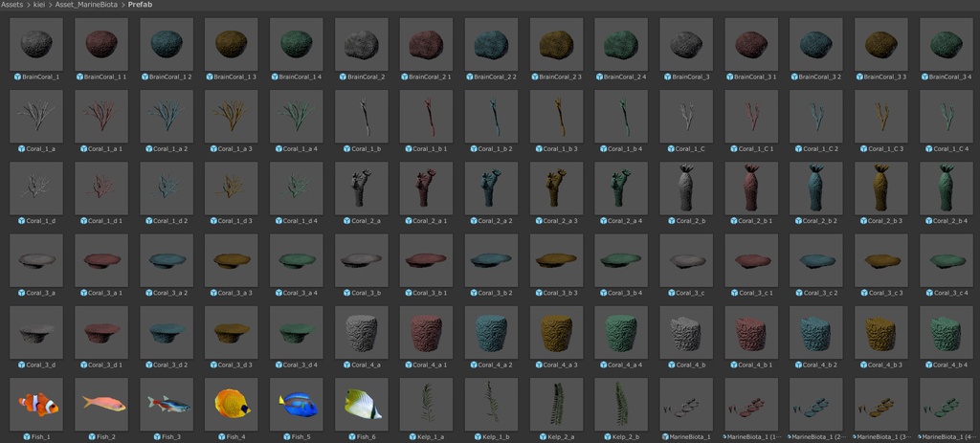Select the gray Coral_1_b stick thumbnail
Screen dimensions: 980x443
point(361,116)
